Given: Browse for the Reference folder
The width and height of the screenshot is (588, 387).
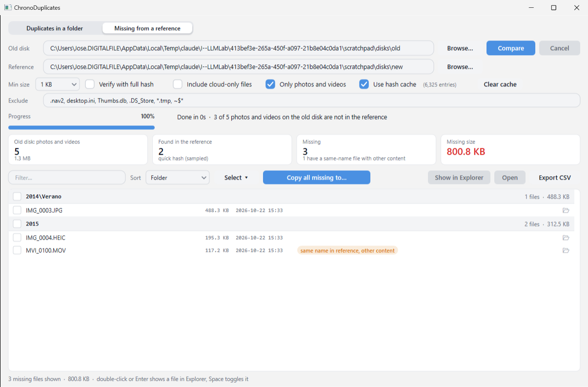Looking at the screenshot, I should tap(460, 67).
